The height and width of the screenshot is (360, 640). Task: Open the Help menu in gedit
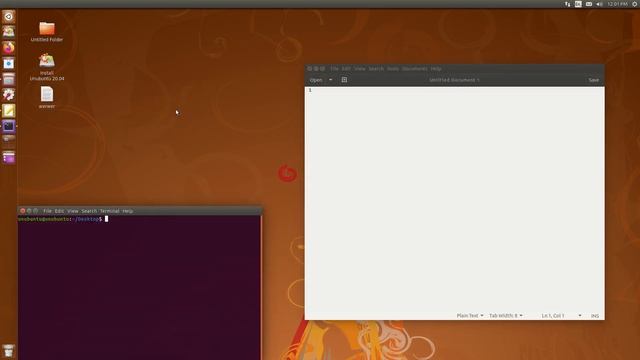pos(436,69)
